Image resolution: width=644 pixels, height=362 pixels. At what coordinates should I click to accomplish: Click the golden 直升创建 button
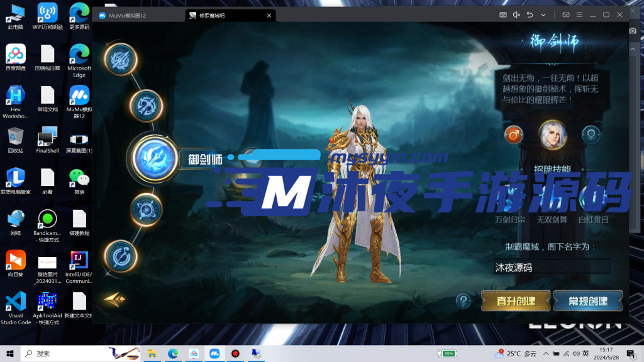514,300
